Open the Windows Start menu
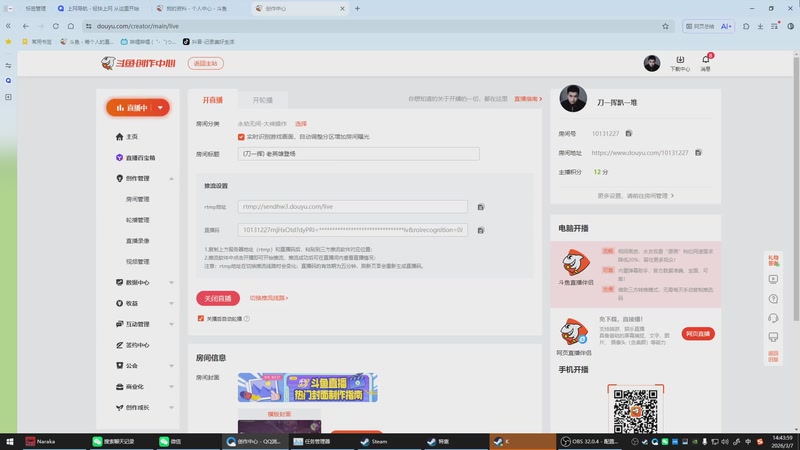800x450 pixels. pyautogui.click(x=9, y=441)
